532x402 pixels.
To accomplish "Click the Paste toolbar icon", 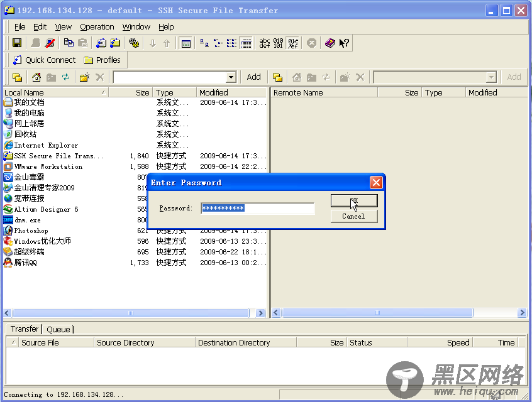I will 82,43.
